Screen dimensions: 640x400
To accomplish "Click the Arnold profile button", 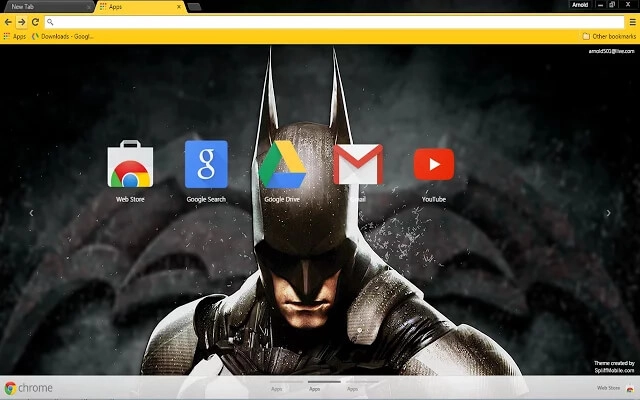I will click(580, 5).
